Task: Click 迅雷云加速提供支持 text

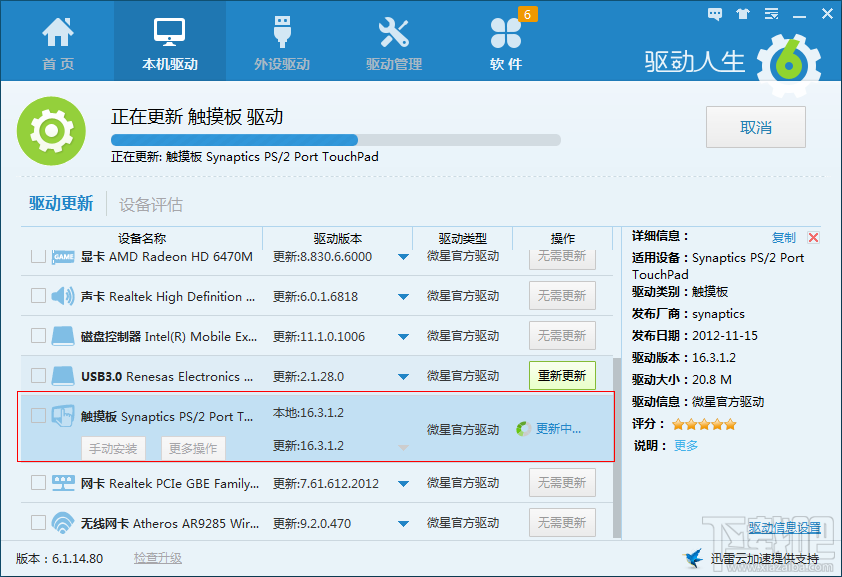Action: (765, 559)
